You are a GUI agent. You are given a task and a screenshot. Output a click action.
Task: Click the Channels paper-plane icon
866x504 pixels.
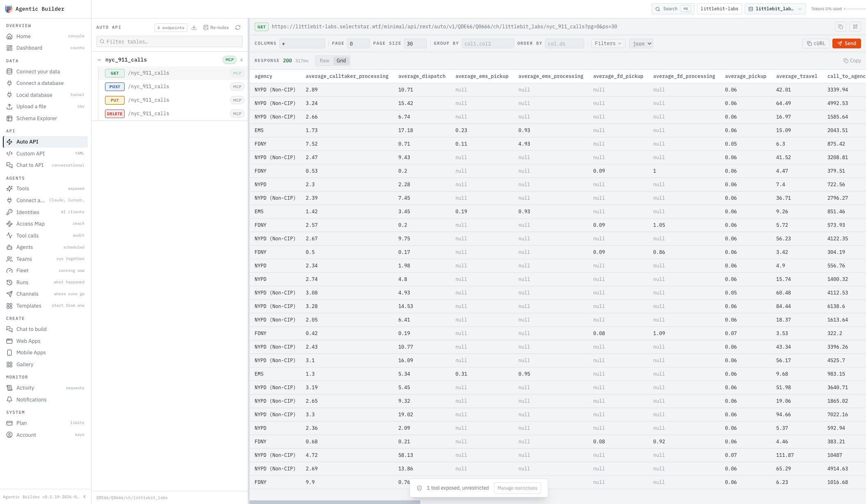tap(9, 294)
